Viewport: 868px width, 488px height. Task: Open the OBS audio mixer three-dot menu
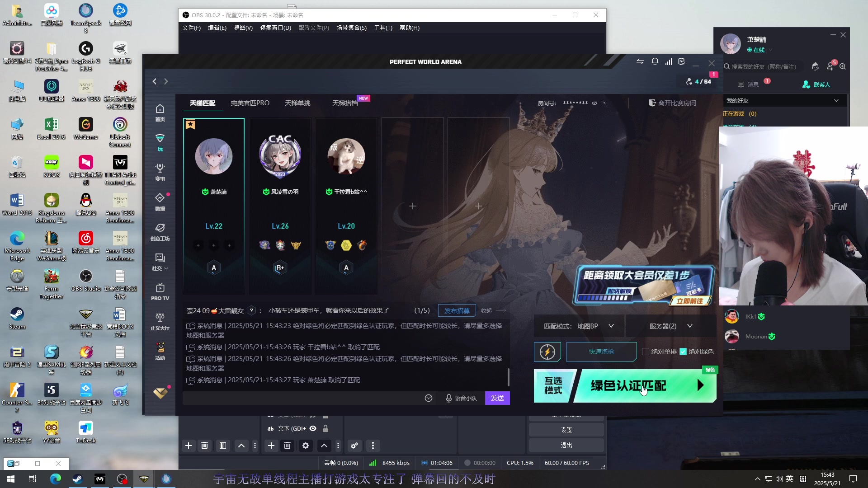point(373,446)
